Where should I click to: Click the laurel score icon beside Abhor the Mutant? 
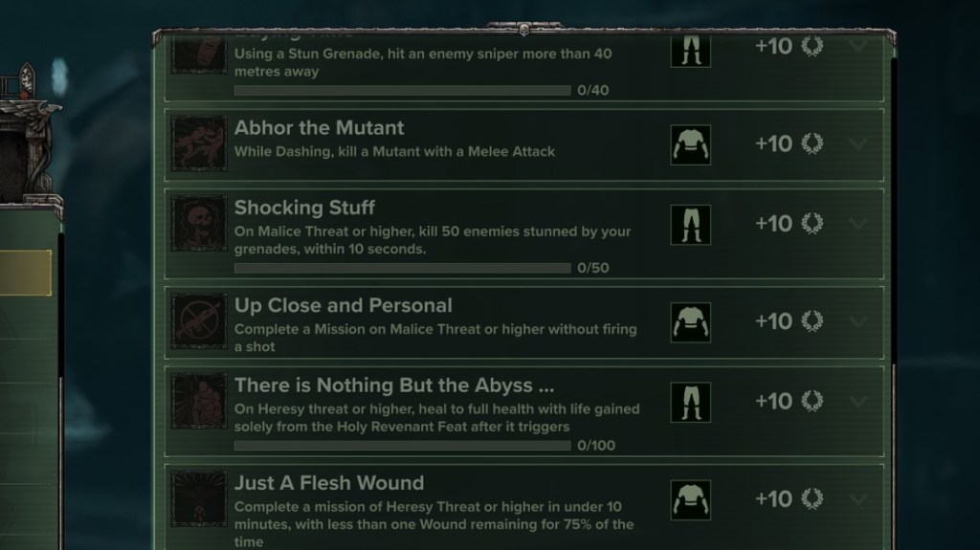813,144
